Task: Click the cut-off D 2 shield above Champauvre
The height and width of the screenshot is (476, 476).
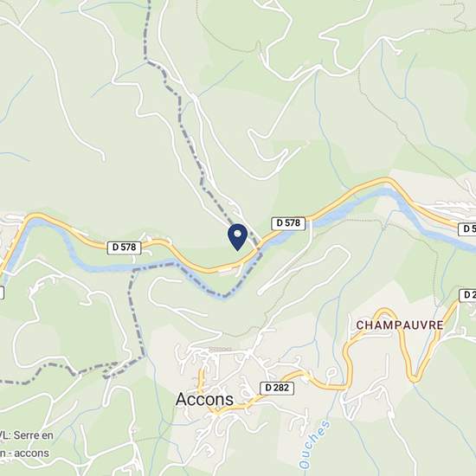Action: pos(467,295)
